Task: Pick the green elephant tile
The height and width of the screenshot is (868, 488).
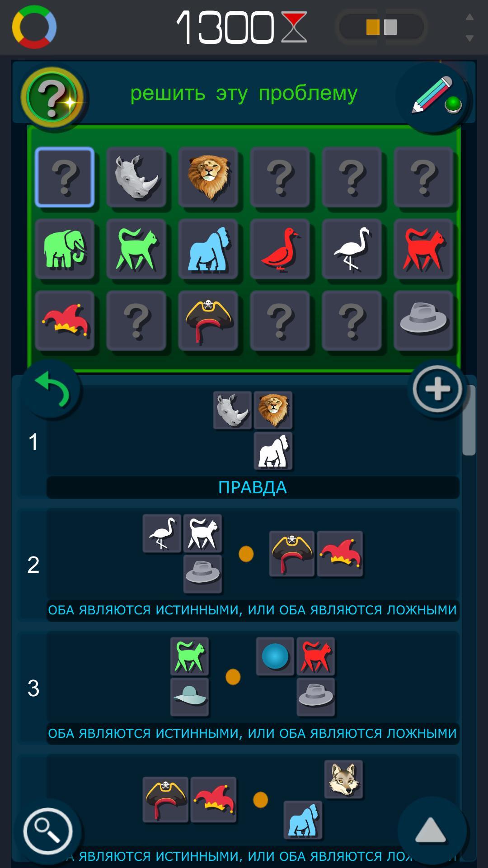Action: pos(64,249)
